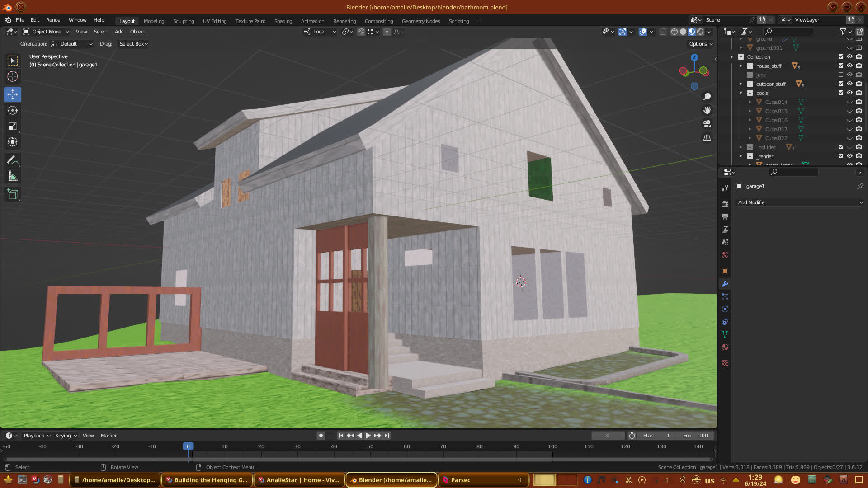Activate the Measure tool
This screenshot has height=488, width=868.
click(x=13, y=177)
